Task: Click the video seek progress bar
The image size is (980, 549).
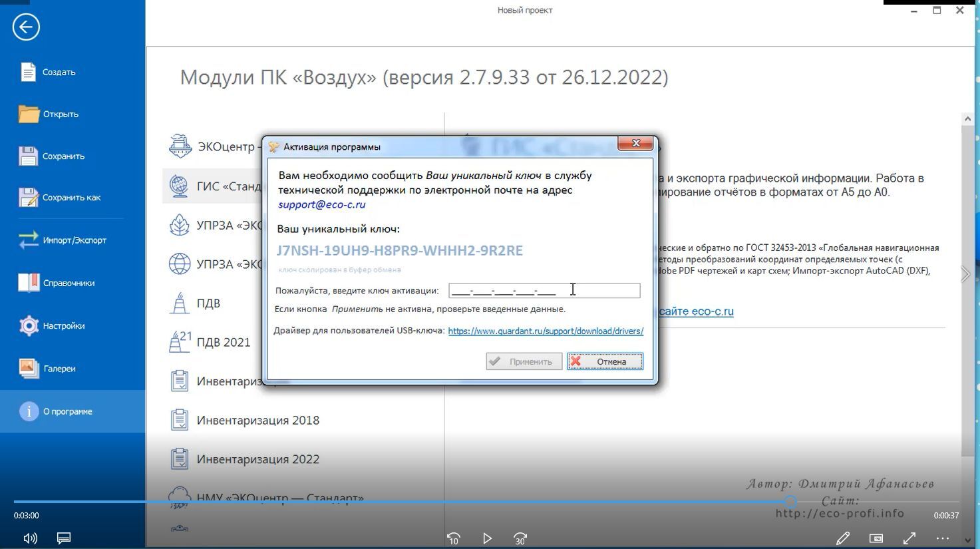Action: coord(486,502)
